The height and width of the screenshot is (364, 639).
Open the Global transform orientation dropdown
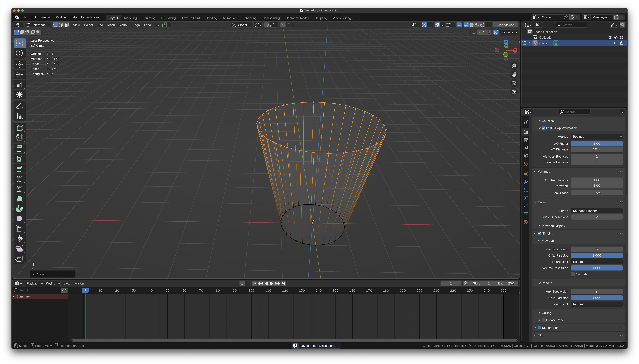(241, 25)
